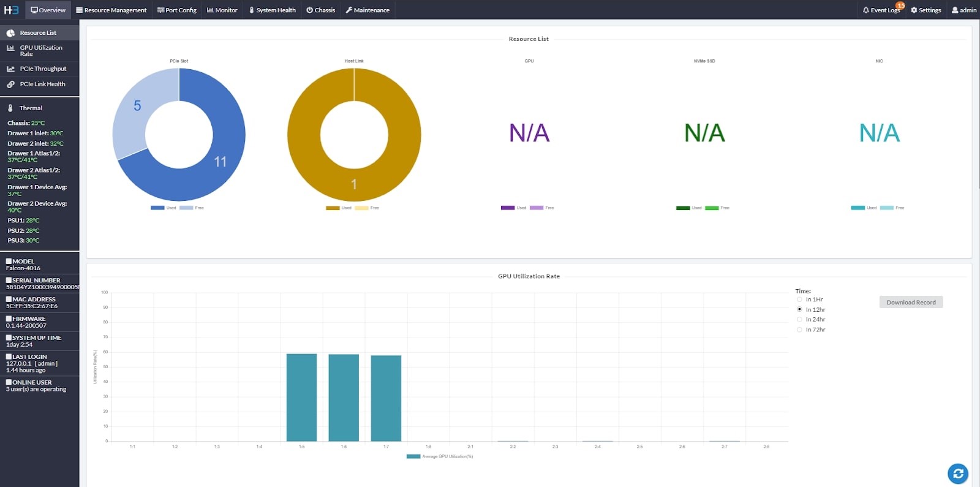Select the In 24hr time range
The width and height of the screenshot is (980, 487).
point(799,319)
